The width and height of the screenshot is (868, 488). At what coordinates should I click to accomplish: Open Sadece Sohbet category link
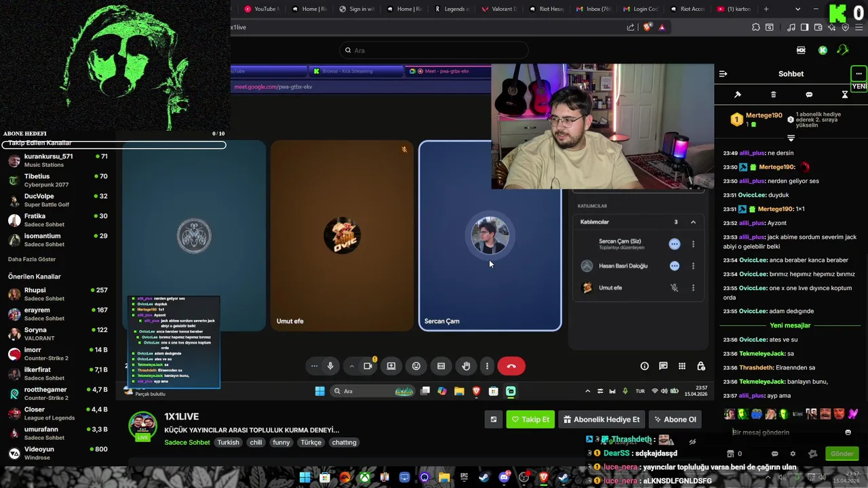187,443
